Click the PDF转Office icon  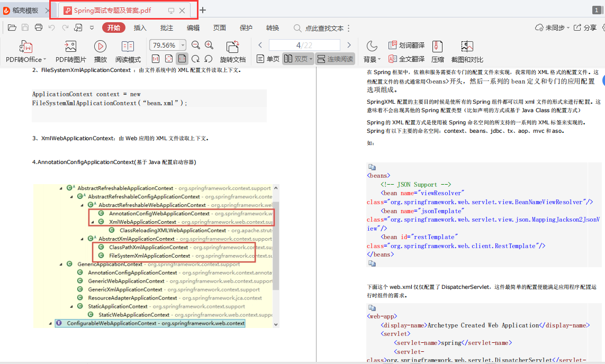pyautogui.click(x=25, y=47)
